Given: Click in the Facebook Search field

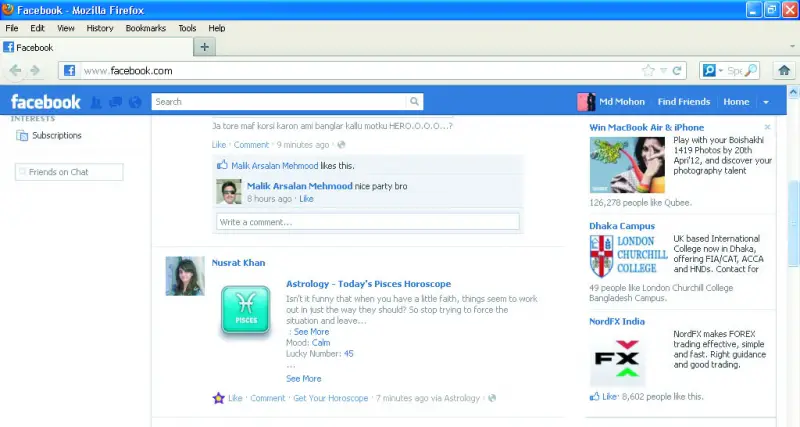Looking at the screenshot, I should click(x=279, y=102).
